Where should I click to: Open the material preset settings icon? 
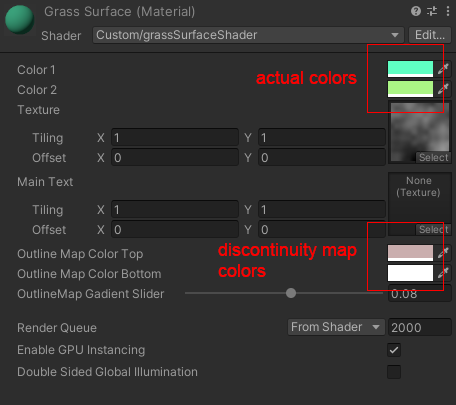coord(432,11)
